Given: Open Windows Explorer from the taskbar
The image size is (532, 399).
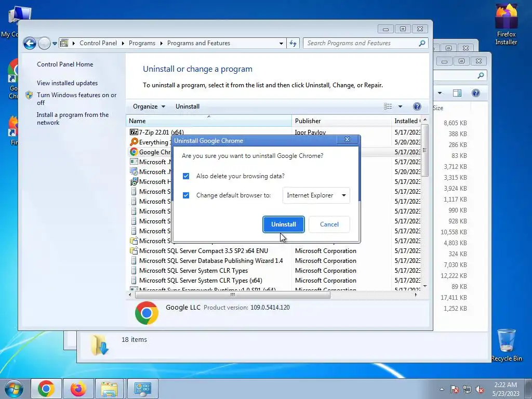Looking at the screenshot, I should pos(109,389).
